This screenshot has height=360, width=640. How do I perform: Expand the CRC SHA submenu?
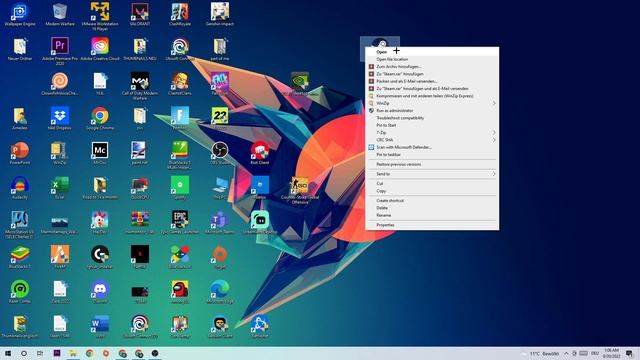tap(432, 140)
